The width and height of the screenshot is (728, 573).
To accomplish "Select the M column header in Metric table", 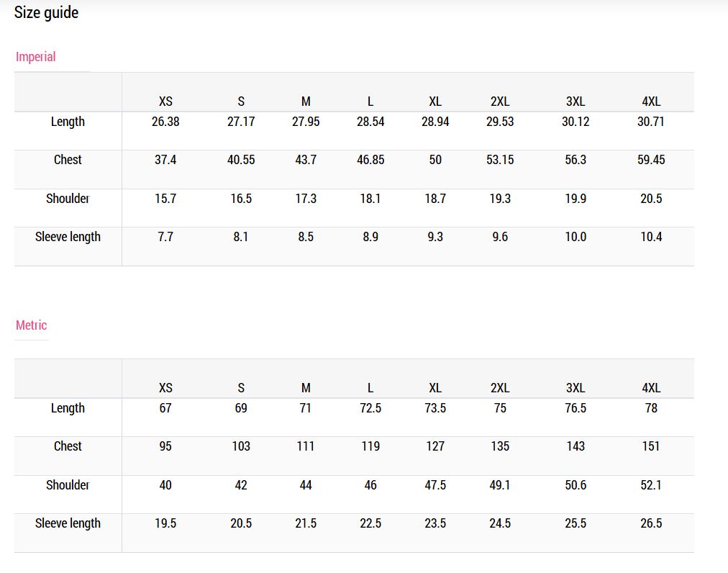I will (x=306, y=388).
